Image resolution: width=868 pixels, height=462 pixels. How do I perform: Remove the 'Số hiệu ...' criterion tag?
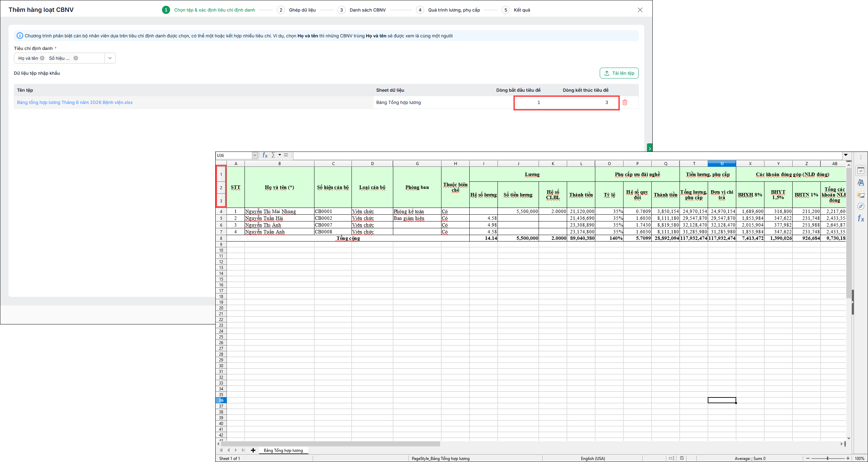(76, 58)
